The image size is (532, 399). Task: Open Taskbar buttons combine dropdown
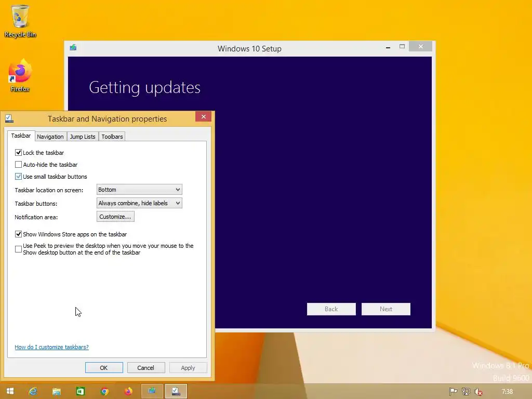[139, 203]
